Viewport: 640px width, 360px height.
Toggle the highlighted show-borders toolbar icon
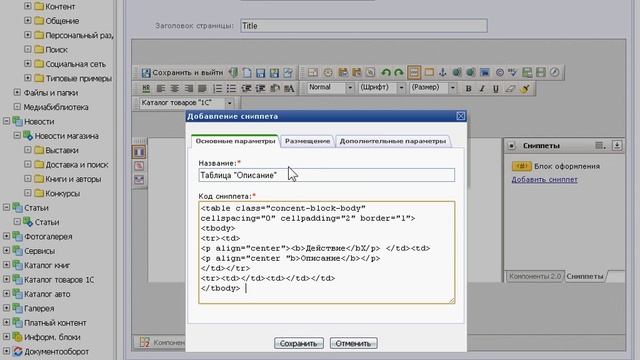(414, 73)
